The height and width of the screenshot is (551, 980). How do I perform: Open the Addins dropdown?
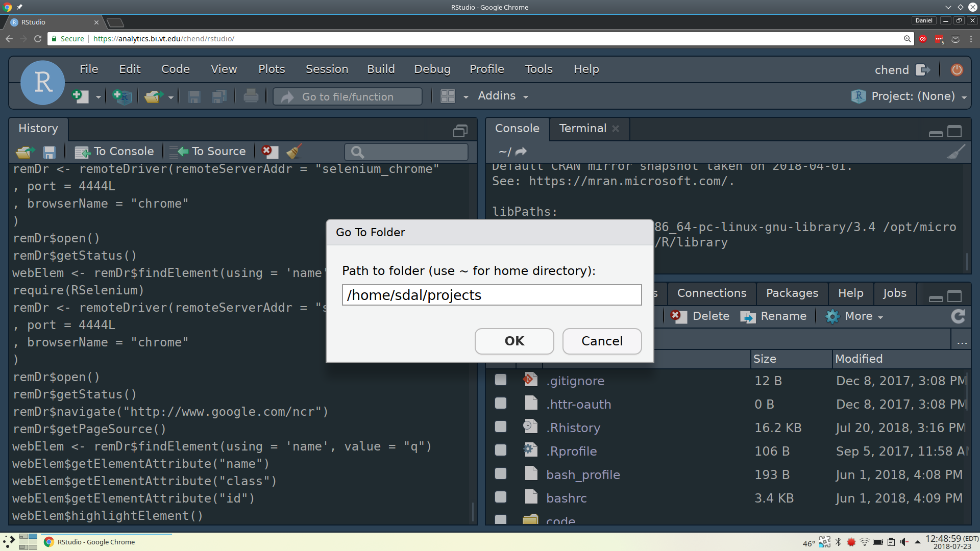(x=503, y=96)
